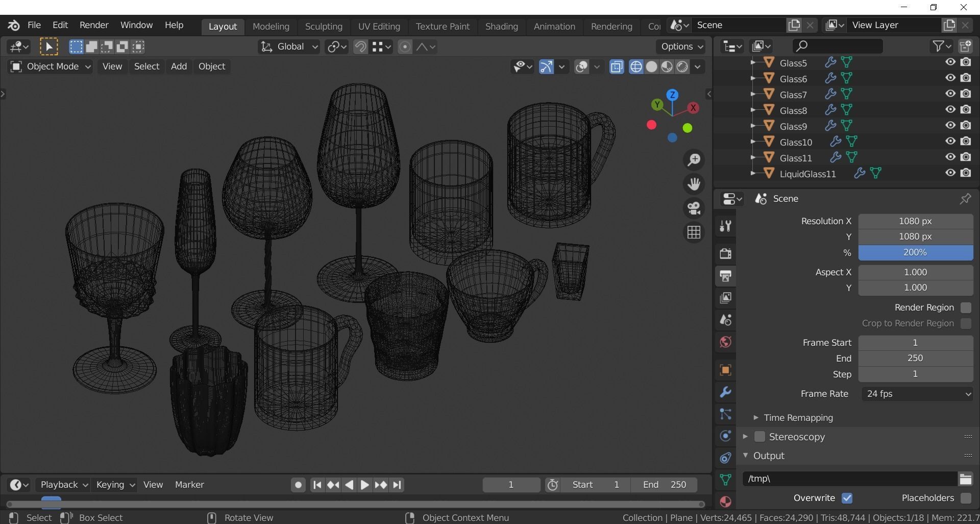Screen dimensions: 980x524
Task: Click the resolution percentage 200% slider
Action: click(x=915, y=252)
